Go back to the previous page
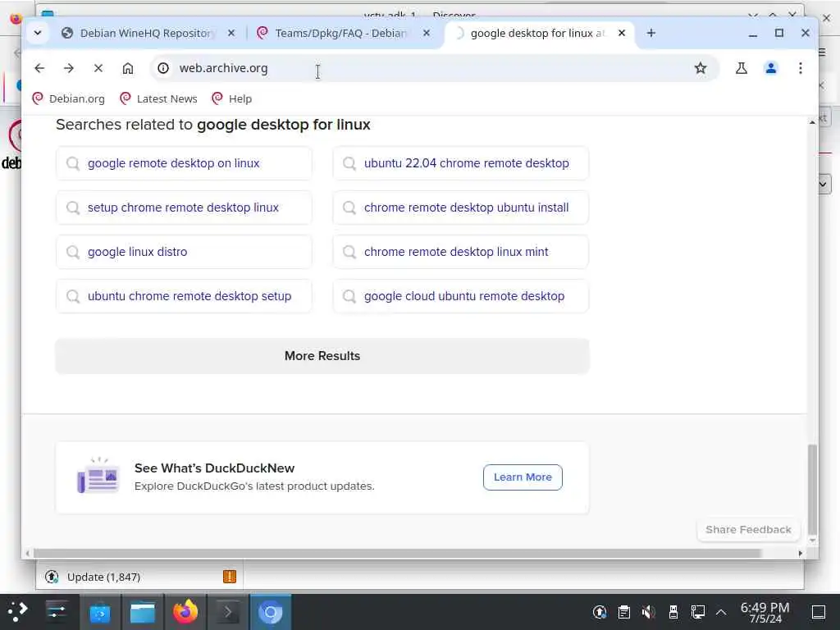 [x=39, y=68]
